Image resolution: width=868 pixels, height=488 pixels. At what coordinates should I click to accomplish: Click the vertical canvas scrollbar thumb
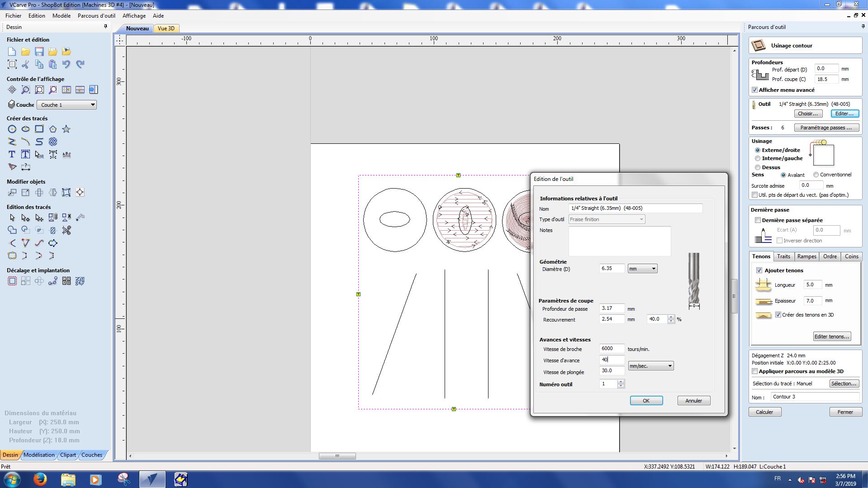735,296
